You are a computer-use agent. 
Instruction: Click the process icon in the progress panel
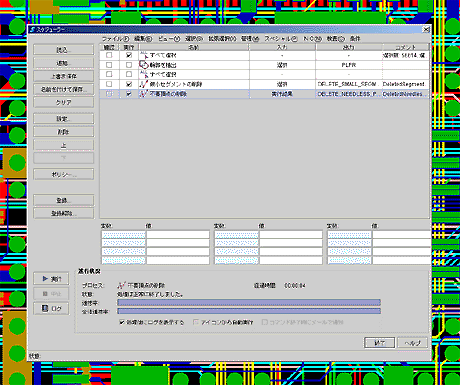tap(122, 286)
